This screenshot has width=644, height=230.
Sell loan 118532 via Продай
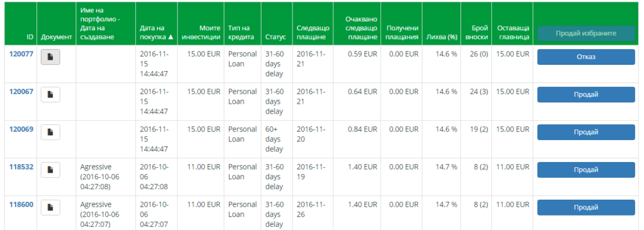586,170
